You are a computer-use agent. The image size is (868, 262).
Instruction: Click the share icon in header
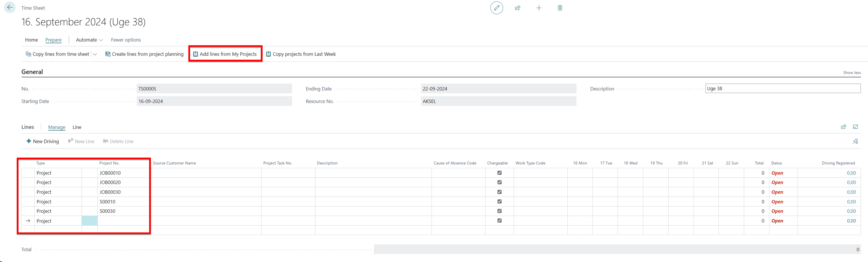(517, 8)
